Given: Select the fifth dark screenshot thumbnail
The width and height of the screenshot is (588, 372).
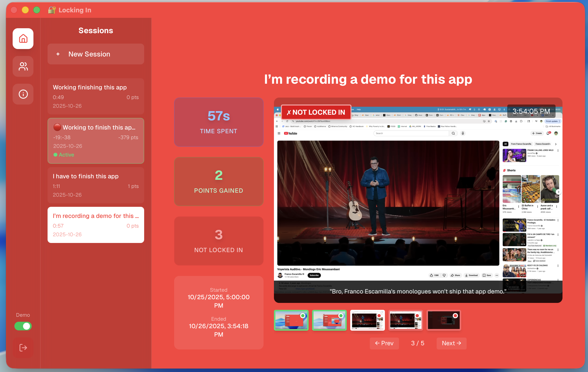Looking at the screenshot, I should tap(444, 320).
